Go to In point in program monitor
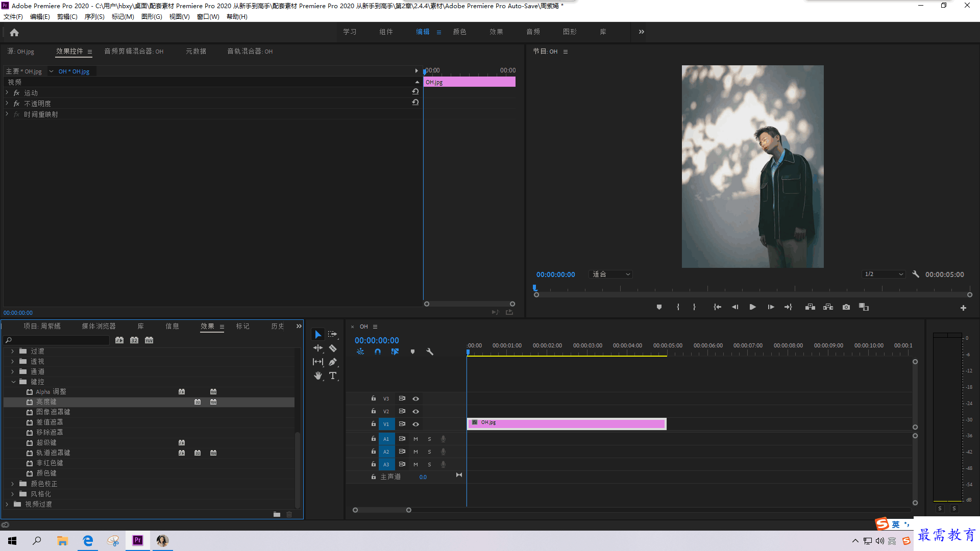 [x=717, y=307]
